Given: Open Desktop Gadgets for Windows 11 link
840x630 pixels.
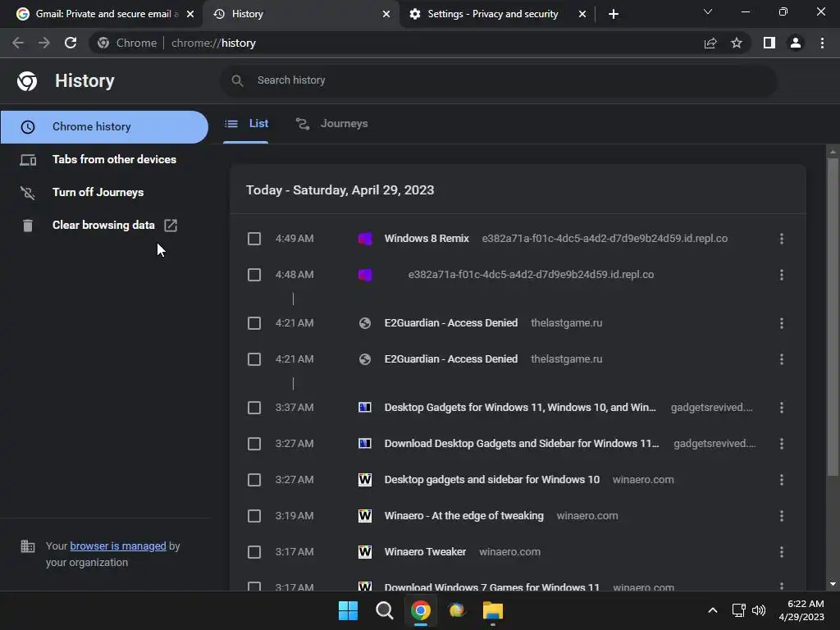Looking at the screenshot, I should 519,408.
